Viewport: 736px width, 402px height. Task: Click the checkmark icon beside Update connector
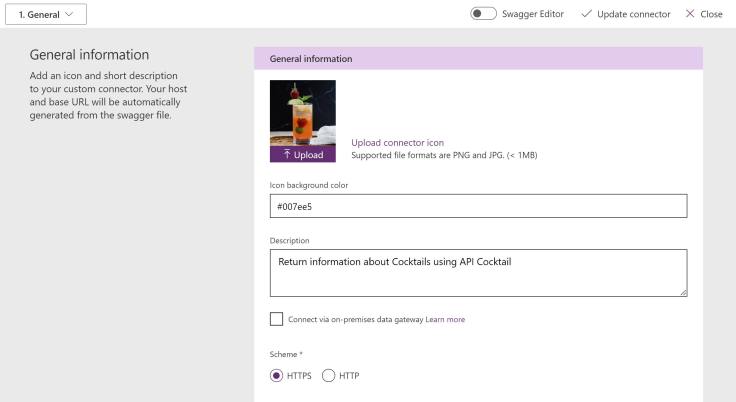coord(586,14)
